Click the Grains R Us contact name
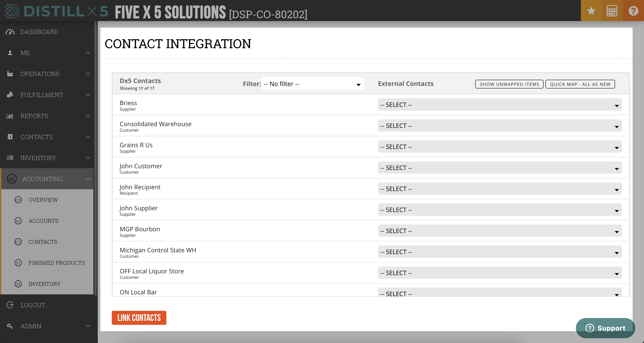644x343 pixels. click(136, 145)
